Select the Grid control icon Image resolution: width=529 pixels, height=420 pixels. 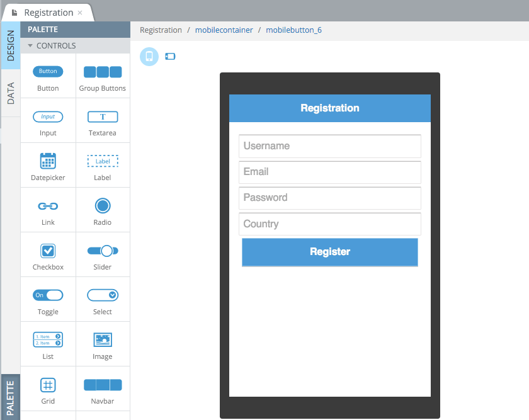48,385
